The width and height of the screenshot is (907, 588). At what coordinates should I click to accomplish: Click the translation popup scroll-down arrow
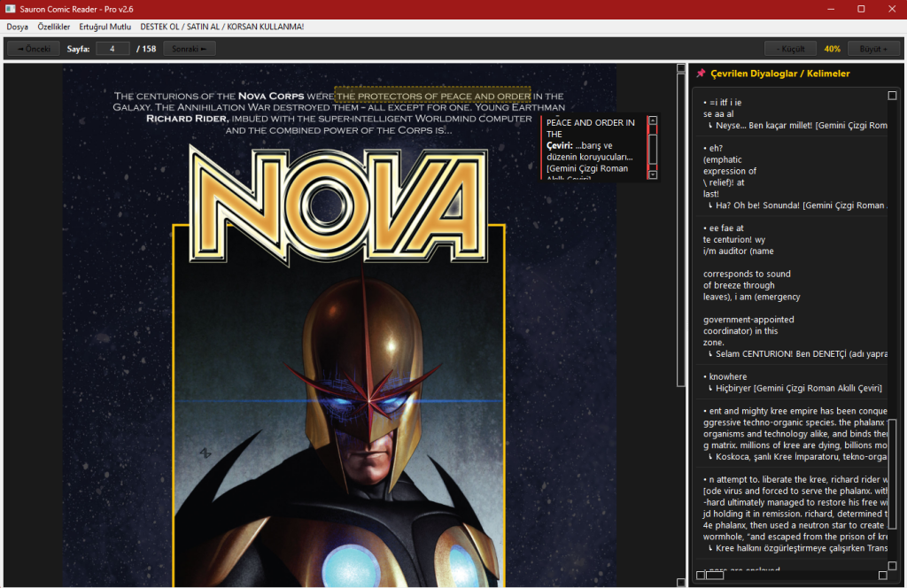[x=653, y=174]
